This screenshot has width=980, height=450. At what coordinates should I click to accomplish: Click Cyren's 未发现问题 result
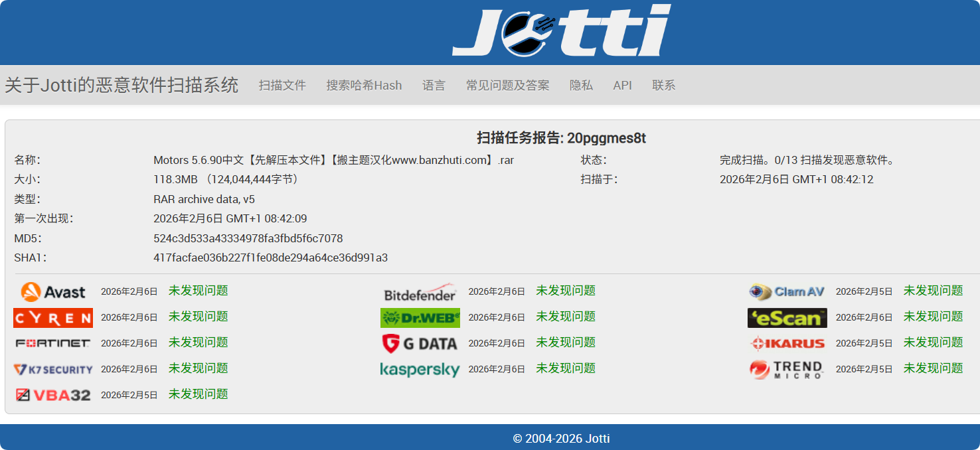(198, 317)
